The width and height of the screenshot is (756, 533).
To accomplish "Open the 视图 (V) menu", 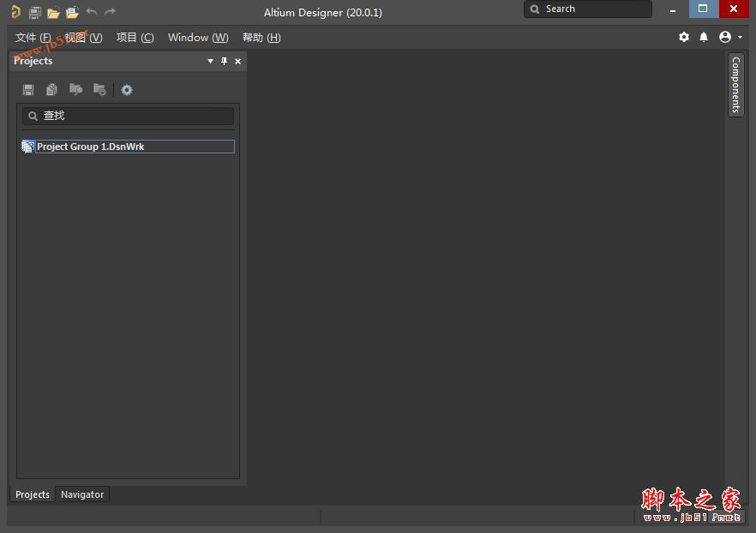I will click(x=83, y=38).
